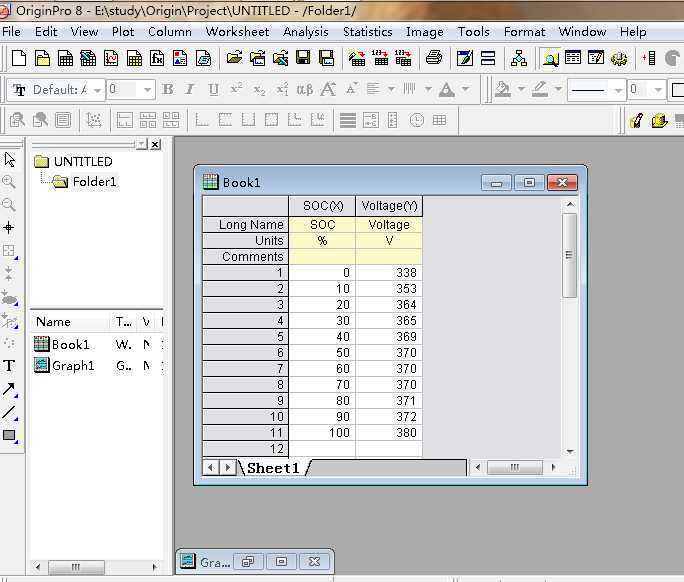Select Book1 in Project Explorer list
The height and width of the screenshot is (582, 684).
tap(70, 345)
